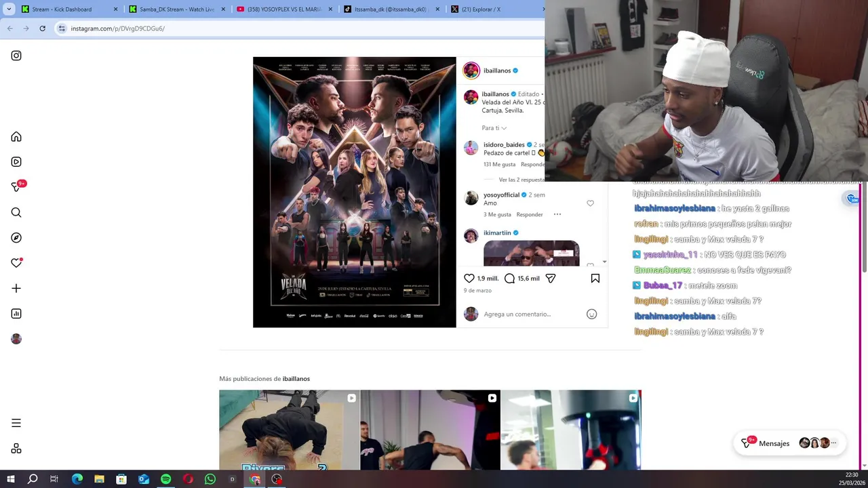Like yosoyofficial's comment heart
This screenshot has height=488, width=868.
(590, 203)
